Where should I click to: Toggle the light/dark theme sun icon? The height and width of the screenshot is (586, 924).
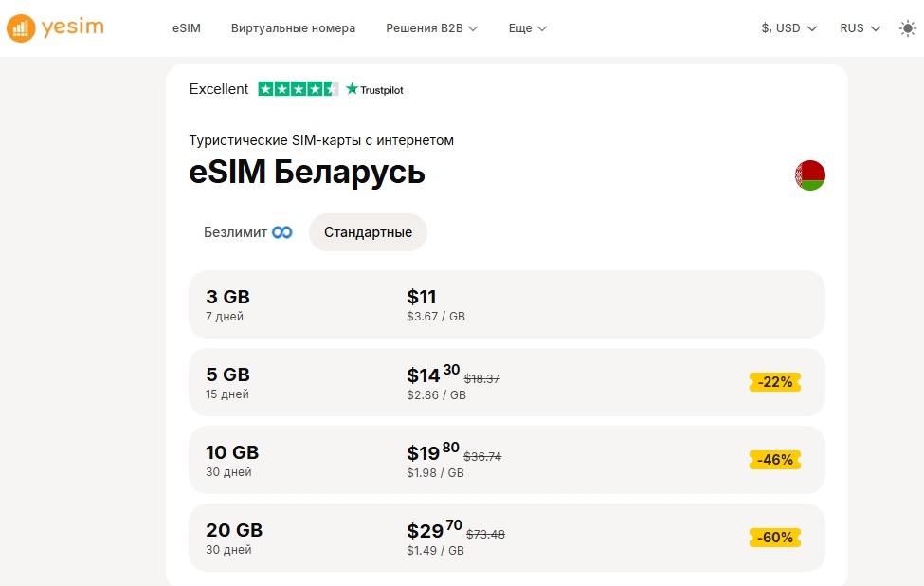pyautogui.click(x=907, y=28)
